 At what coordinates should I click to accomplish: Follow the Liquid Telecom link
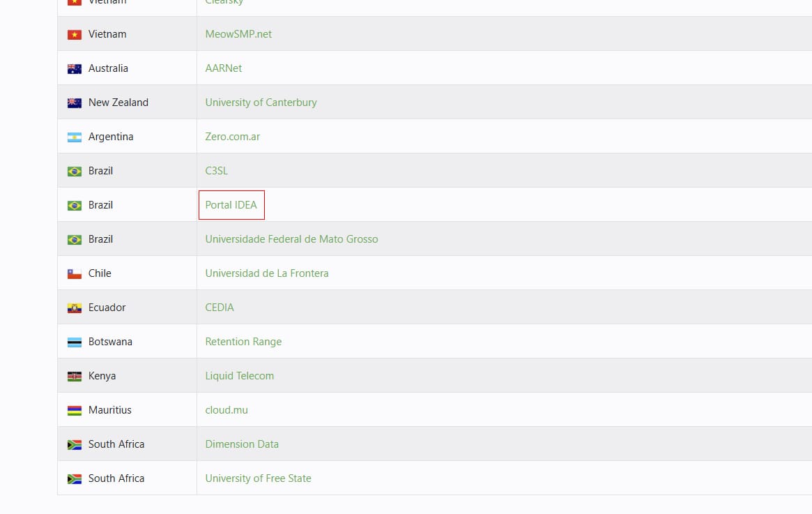coord(240,376)
